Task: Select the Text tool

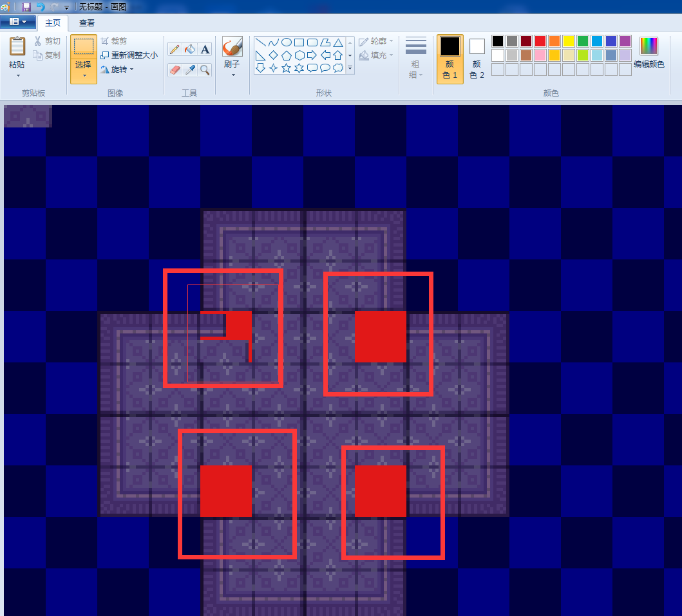Action: pyautogui.click(x=205, y=49)
